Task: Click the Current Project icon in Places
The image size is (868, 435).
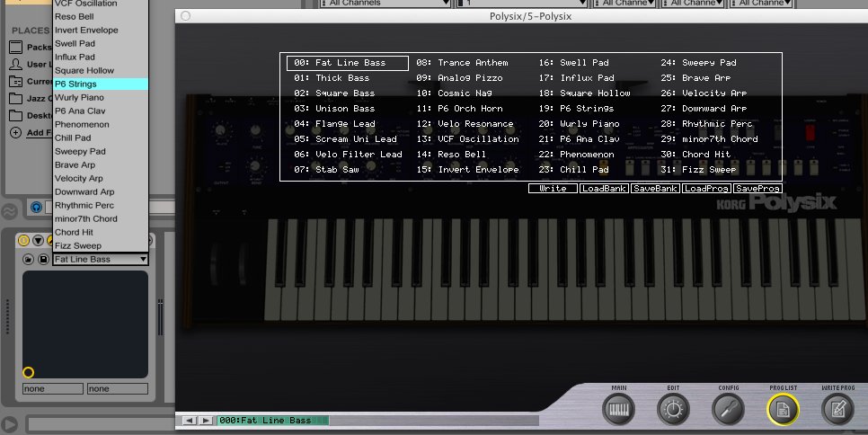Action: [x=16, y=82]
